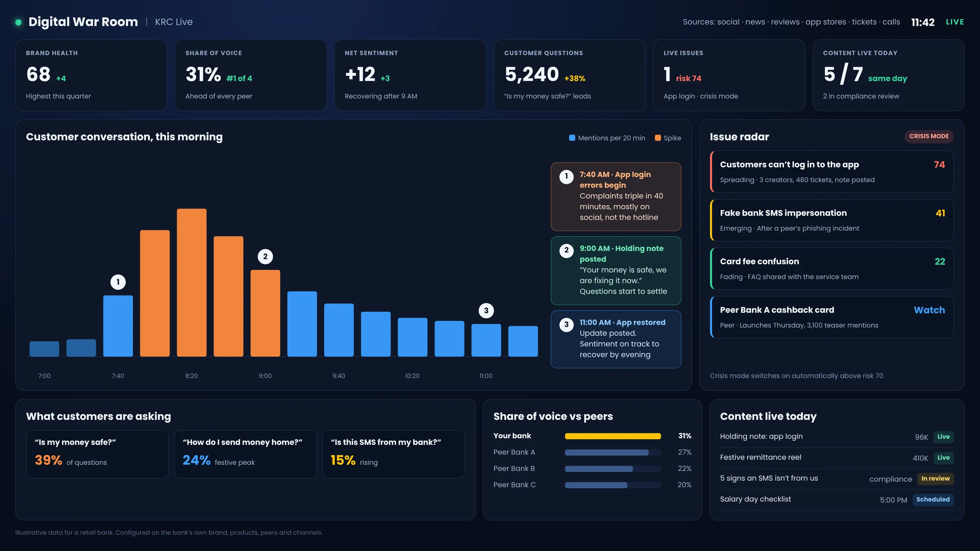This screenshot has height=551, width=980.
Task: Select chart marker 1 above the 7:40 bar
Action: coord(118,282)
